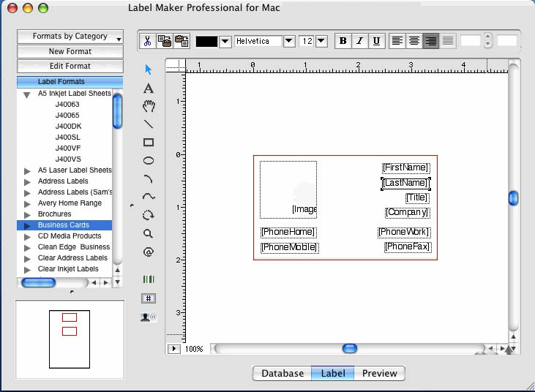Select the [Company] field on label
This screenshot has width=535, height=392.
pyautogui.click(x=407, y=212)
